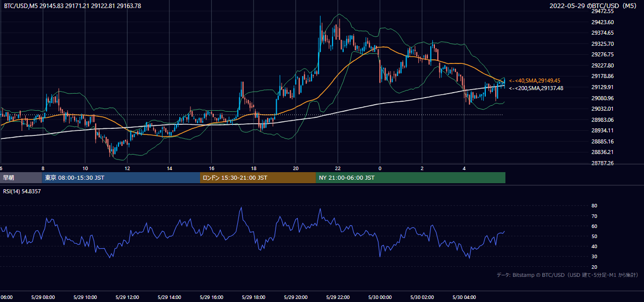Select RSI axis level 80
Viewport: 644px width, 302px height.
(594, 206)
